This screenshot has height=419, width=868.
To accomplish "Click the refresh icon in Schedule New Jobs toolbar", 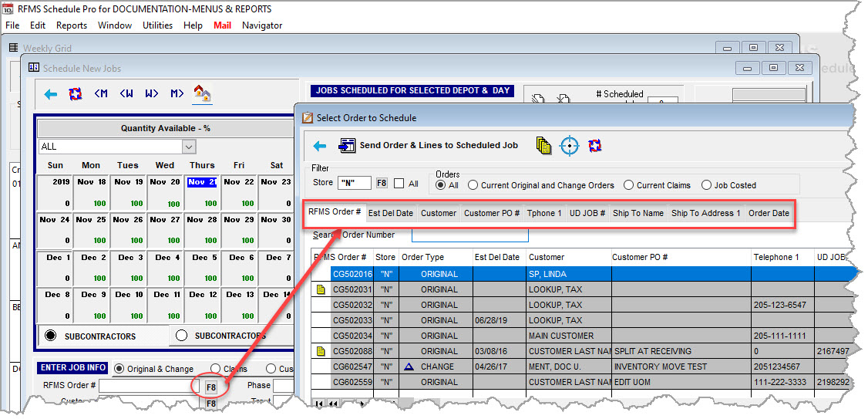I will pyautogui.click(x=76, y=94).
